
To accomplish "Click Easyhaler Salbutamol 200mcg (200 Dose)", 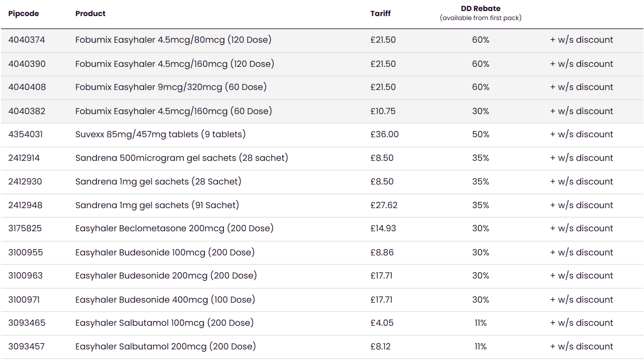I will (166, 346).
